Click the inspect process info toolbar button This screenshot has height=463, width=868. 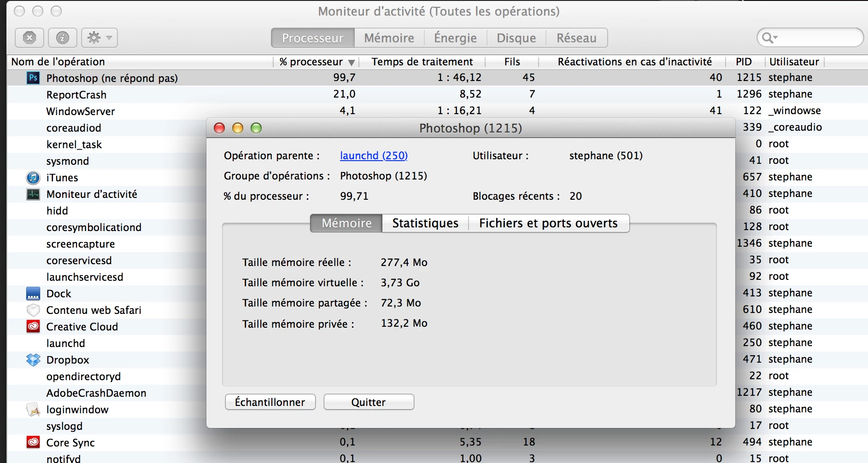tap(63, 38)
